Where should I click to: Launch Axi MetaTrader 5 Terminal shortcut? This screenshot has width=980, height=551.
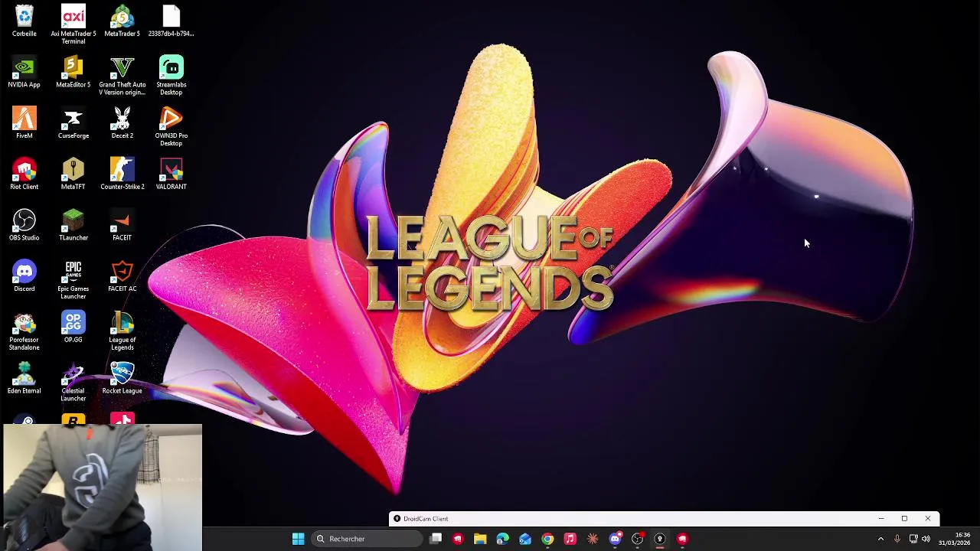click(x=73, y=24)
